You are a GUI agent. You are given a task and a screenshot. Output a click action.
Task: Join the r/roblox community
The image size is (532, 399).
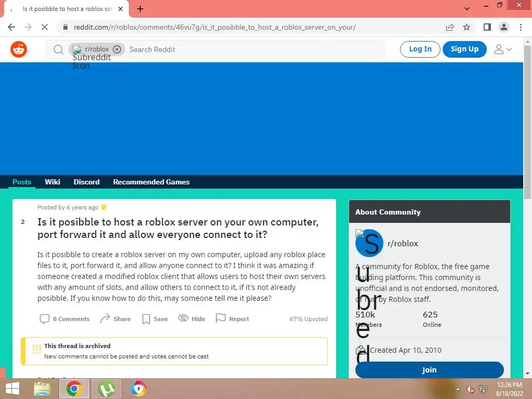pos(430,370)
